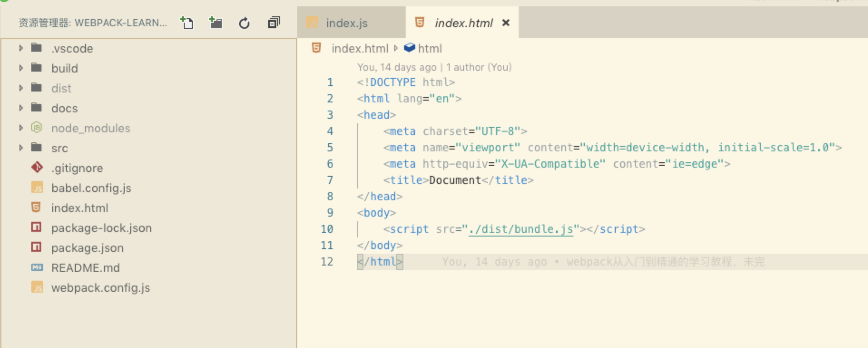
Task: Click line number 12 in the gutter
Action: click(327, 262)
